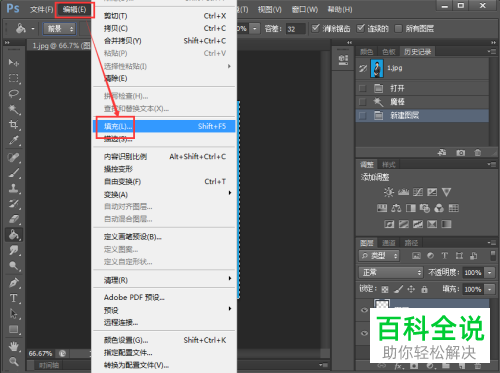Screen dimensions: 500x373
Task: Set history brush source at 新建图层 state
Action: (x=362, y=115)
